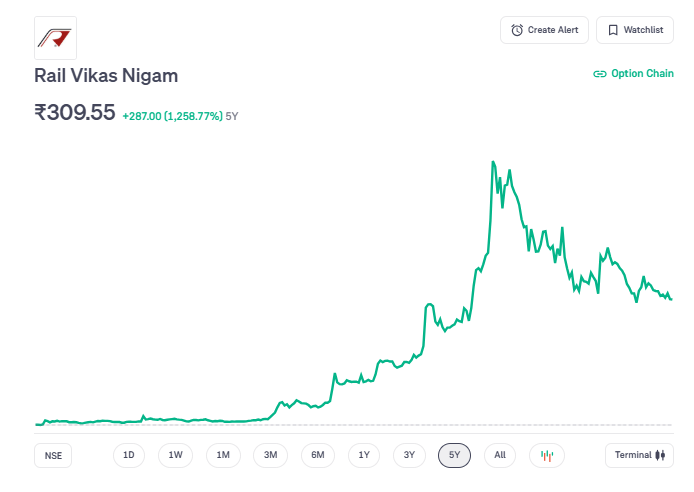Click the peak point of the price line

coord(493,161)
